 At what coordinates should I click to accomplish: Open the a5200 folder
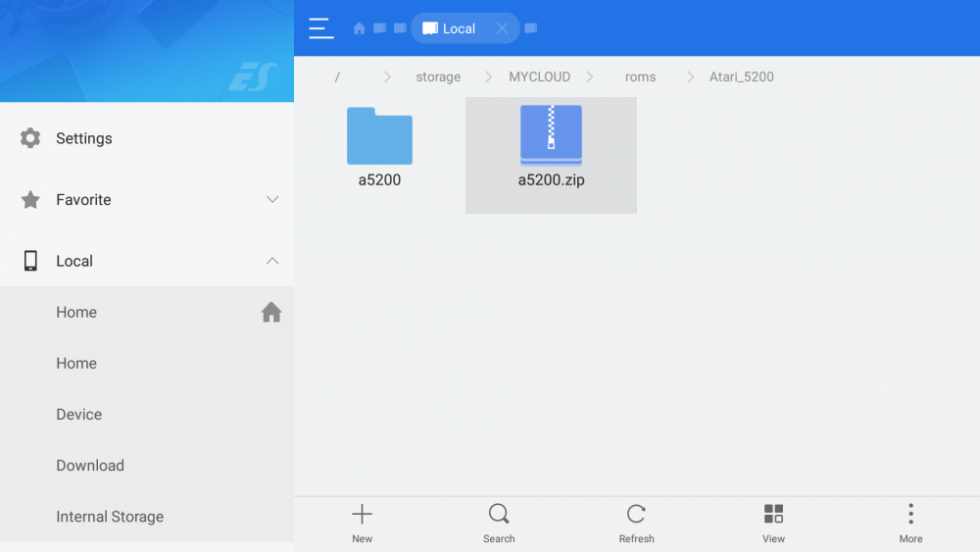coord(379,148)
